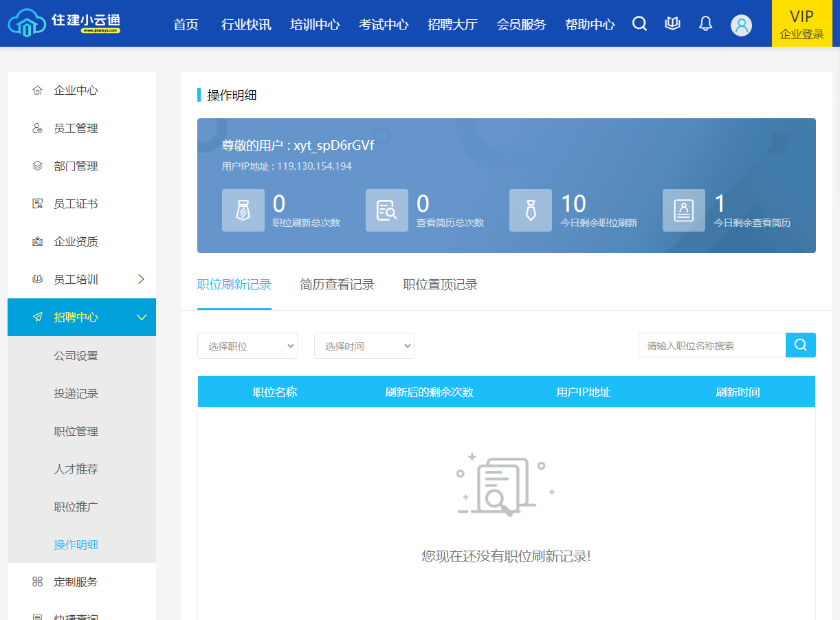Open the 选择职位 dropdown
Screen dimensions: 840x620
coord(247,346)
